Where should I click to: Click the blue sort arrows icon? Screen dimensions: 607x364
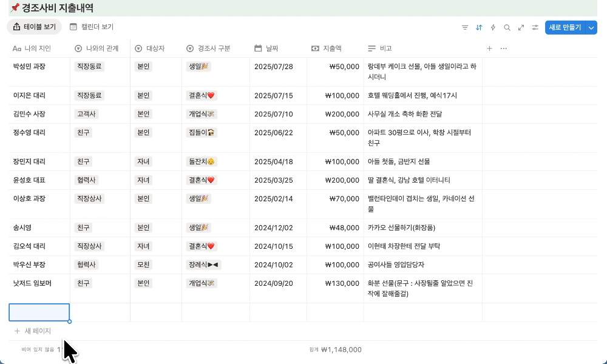pyautogui.click(x=479, y=27)
